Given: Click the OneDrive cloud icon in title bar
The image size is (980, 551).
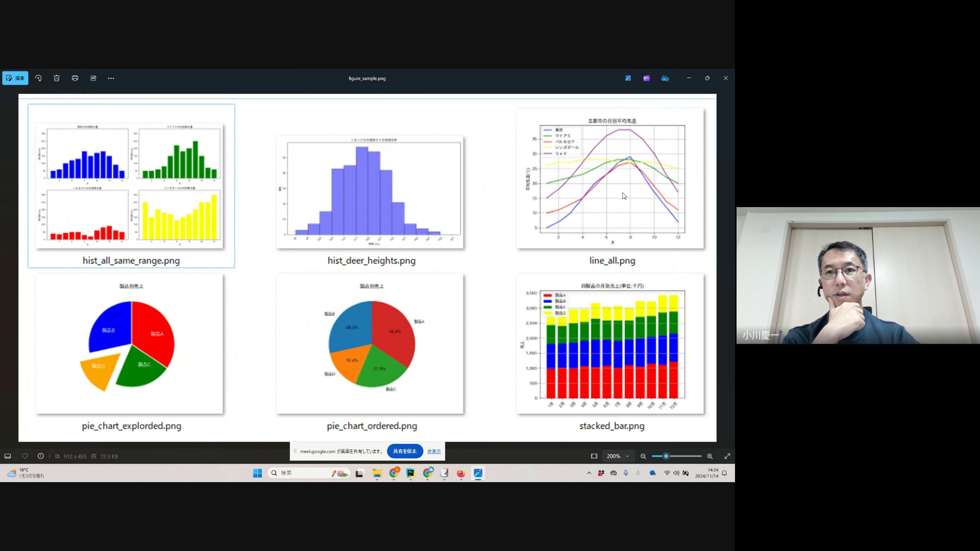Looking at the screenshot, I should [x=665, y=78].
